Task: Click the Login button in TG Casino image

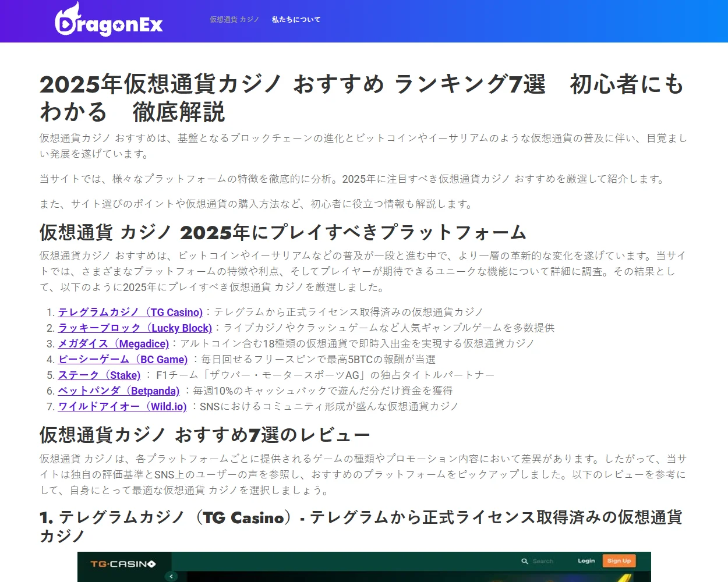Action: tap(586, 561)
